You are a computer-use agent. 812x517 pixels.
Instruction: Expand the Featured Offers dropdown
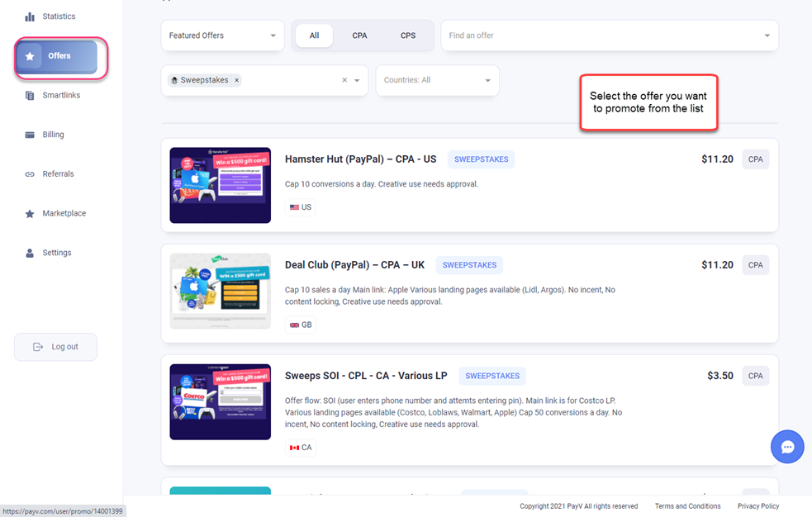click(223, 36)
